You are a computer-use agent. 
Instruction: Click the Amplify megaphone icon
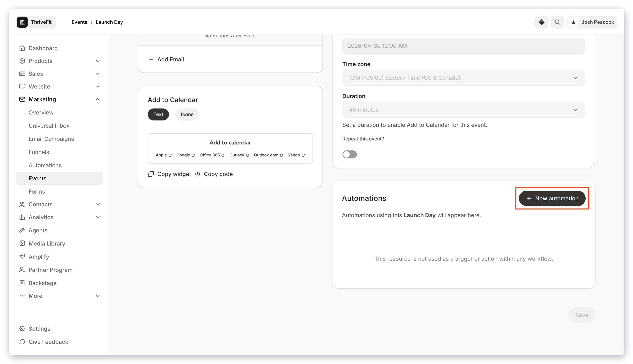22,257
